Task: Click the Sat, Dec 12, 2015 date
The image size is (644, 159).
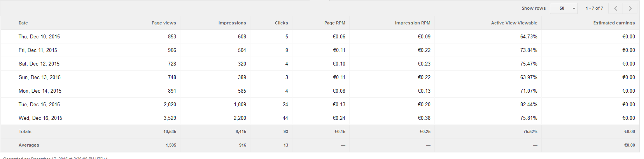Action: pos(39,64)
